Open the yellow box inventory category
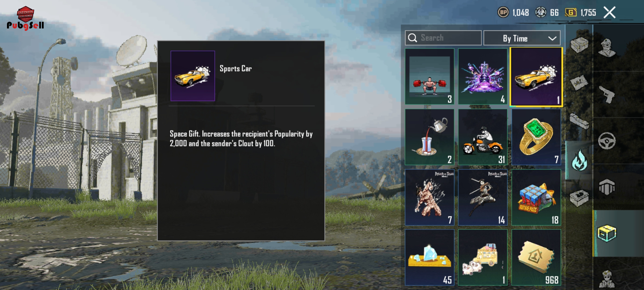 pyautogui.click(x=607, y=233)
